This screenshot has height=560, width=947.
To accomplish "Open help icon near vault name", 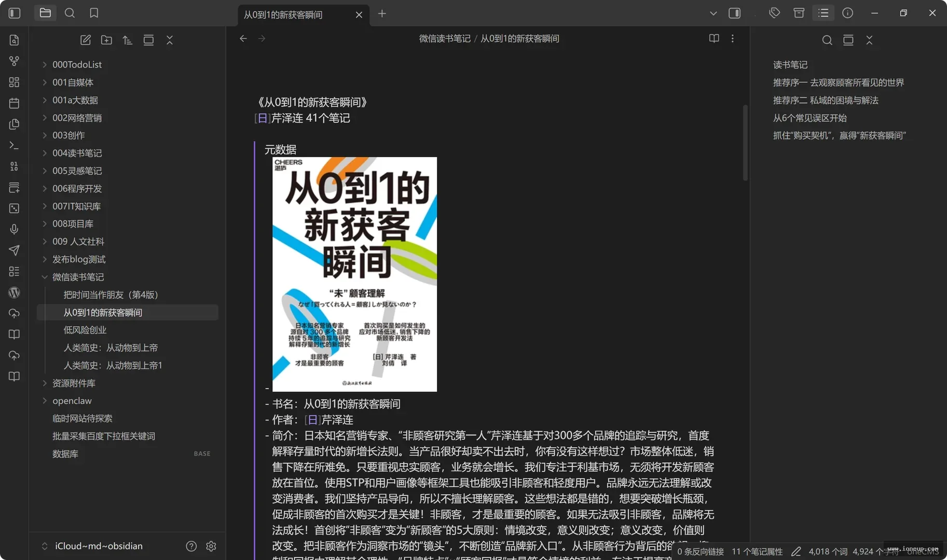I will [191, 546].
